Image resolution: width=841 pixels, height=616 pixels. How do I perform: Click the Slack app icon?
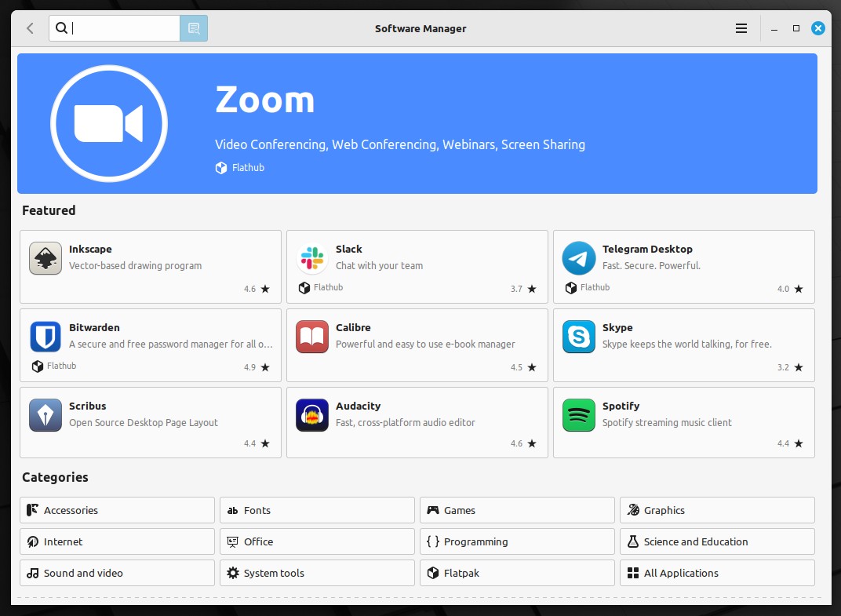coord(312,258)
